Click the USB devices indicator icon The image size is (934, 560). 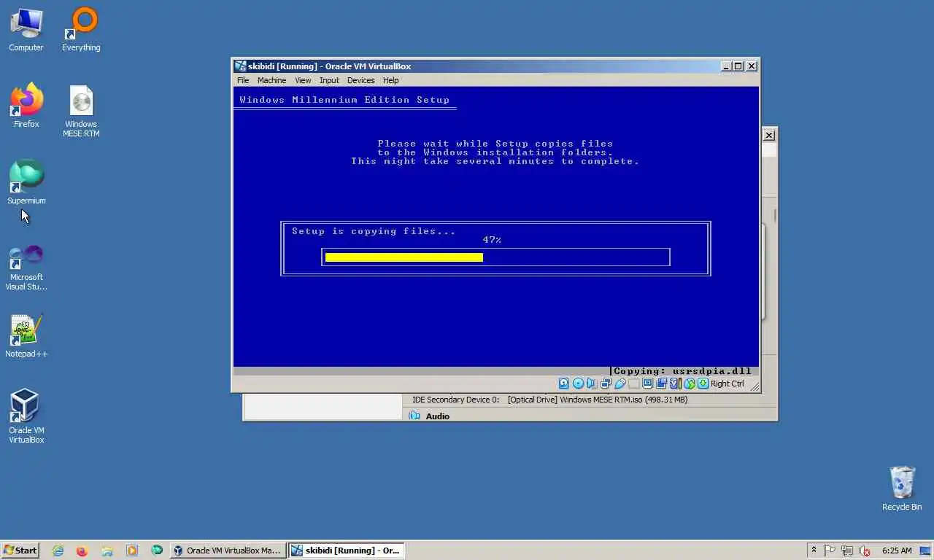click(x=620, y=384)
